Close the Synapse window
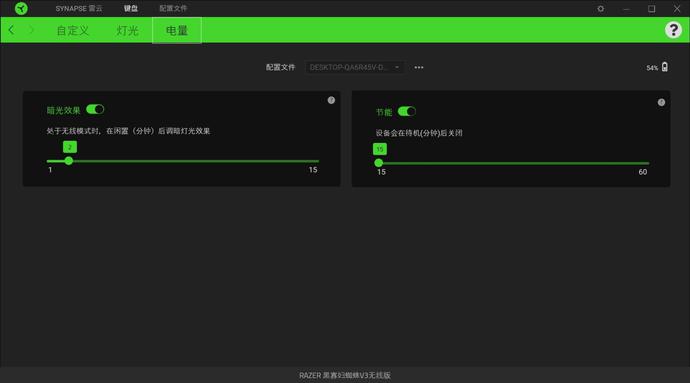The width and height of the screenshot is (690, 383). pos(677,8)
